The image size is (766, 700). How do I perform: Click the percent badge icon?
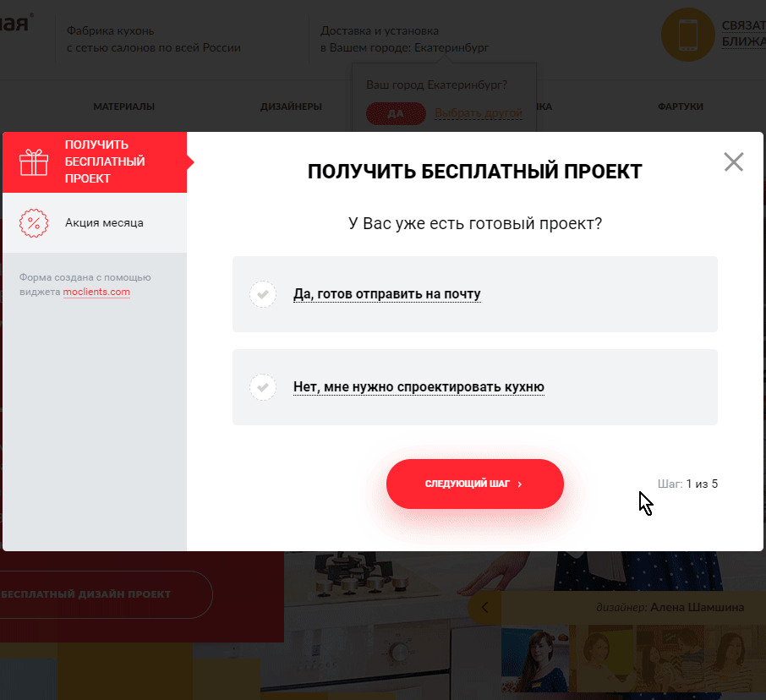[34, 224]
